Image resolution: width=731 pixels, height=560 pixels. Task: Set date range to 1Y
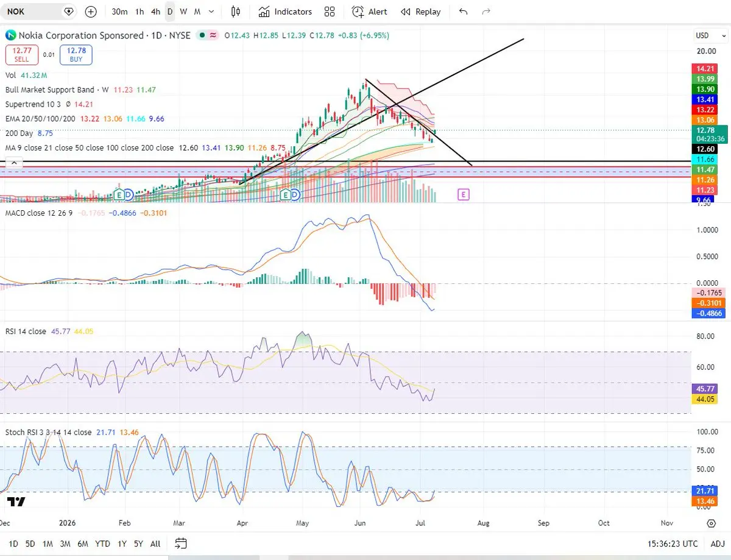point(122,544)
